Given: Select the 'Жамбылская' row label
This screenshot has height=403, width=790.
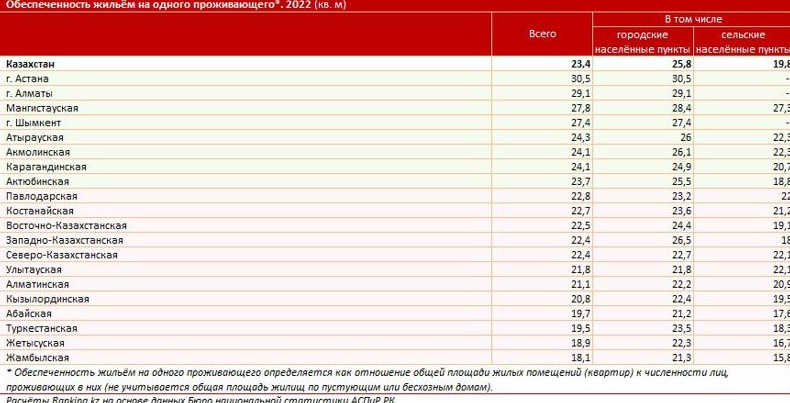Looking at the screenshot, I should coord(37,357).
